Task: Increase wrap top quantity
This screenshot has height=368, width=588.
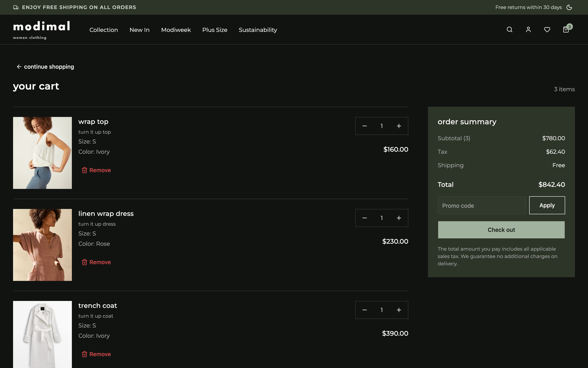Action: 399,126
